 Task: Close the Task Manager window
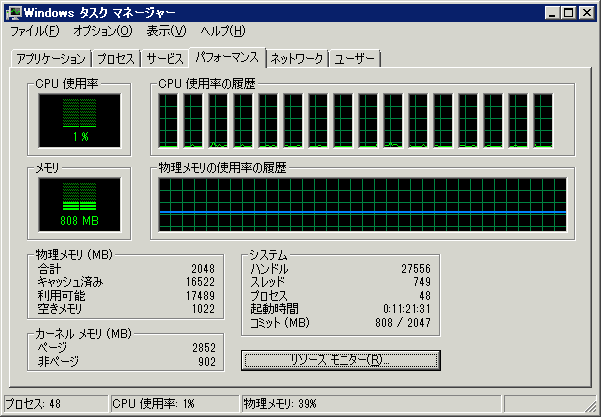(x=587, y=13)
